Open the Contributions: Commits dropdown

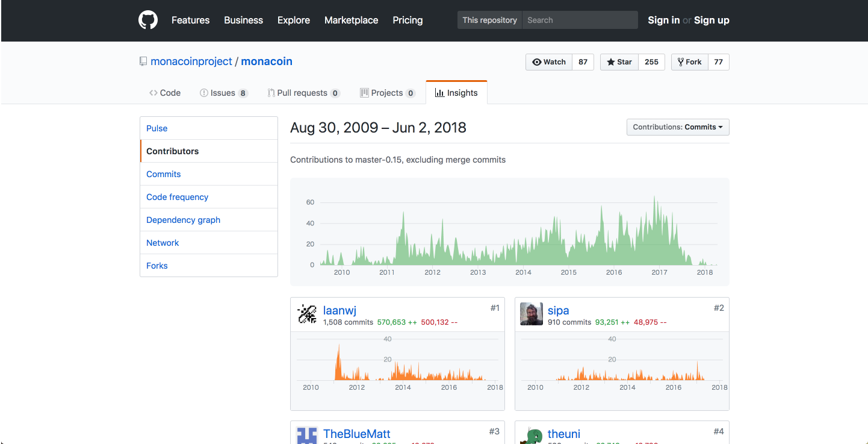coord(677,127)
